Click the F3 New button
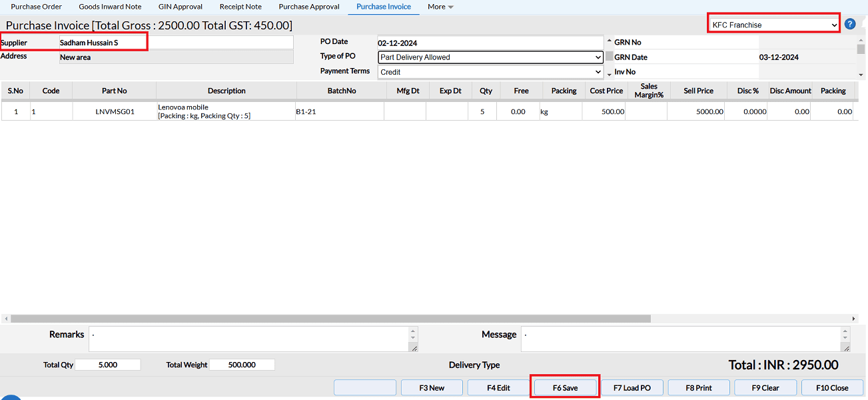The width and height of the screenshot is (868, 400). (432, 387)
